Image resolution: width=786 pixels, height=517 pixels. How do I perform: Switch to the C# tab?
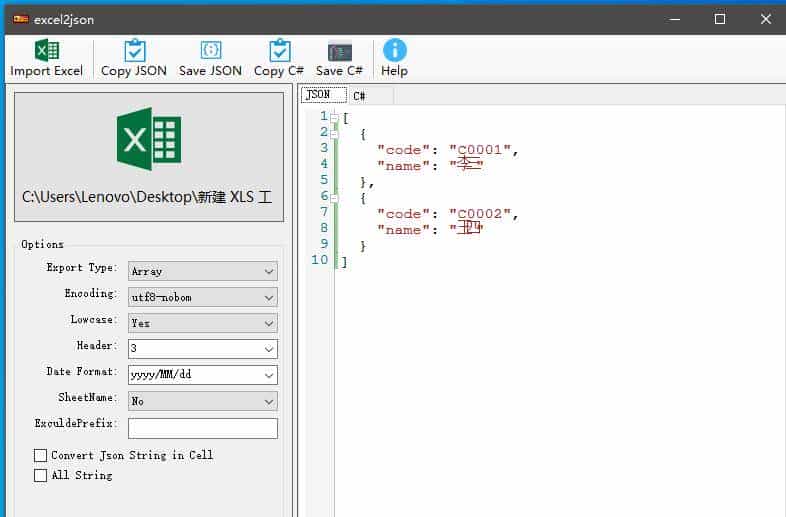pyautogui.click(x=370, y=95)
